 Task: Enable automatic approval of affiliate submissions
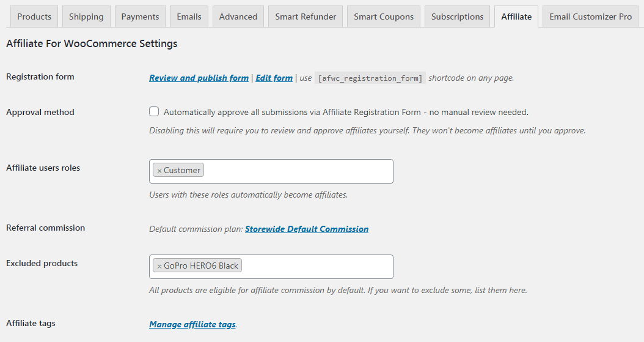click(x=154, y=111)
